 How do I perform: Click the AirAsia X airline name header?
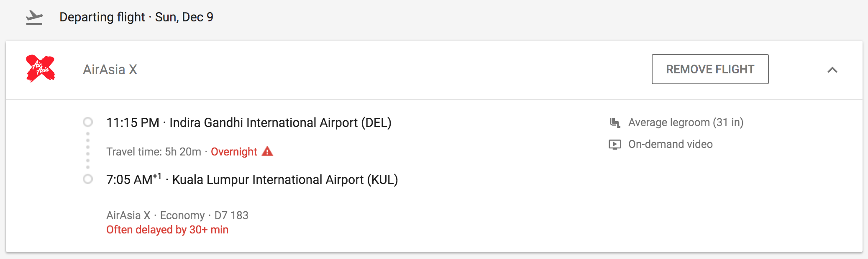tap(110, 70)
